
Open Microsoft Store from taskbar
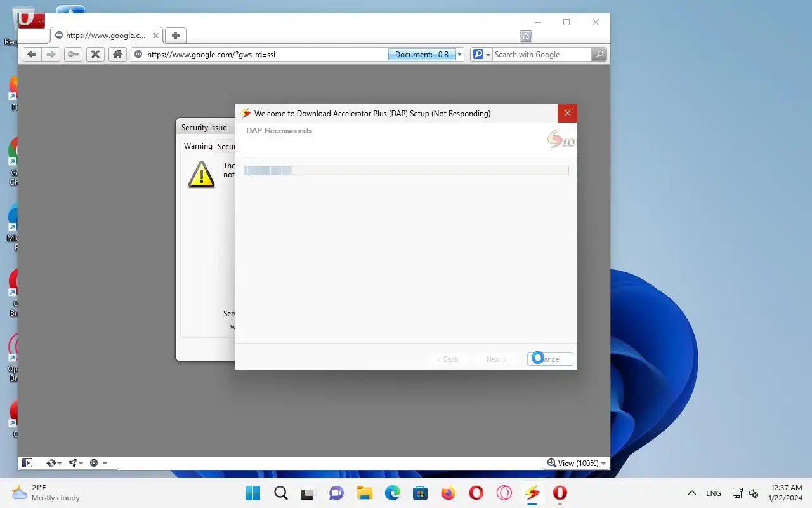click(x=420, y=493)
